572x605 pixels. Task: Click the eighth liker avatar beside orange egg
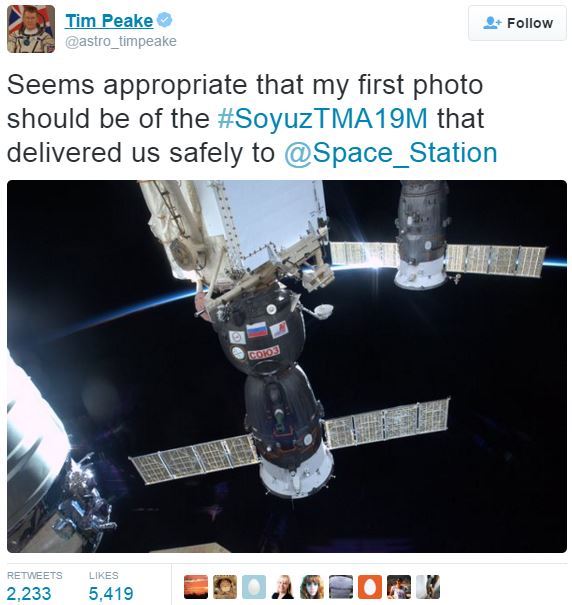pyautogui.click(x=399, y=587)
